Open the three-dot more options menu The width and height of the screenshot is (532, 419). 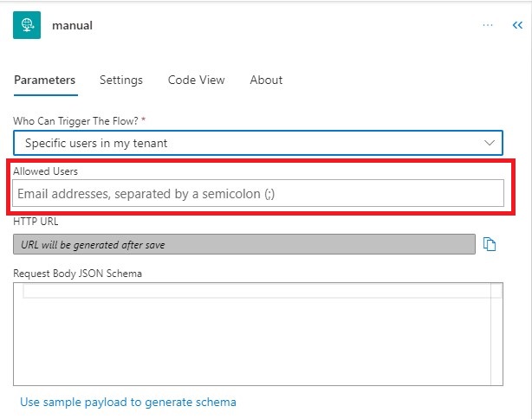(x=489, y=25)
